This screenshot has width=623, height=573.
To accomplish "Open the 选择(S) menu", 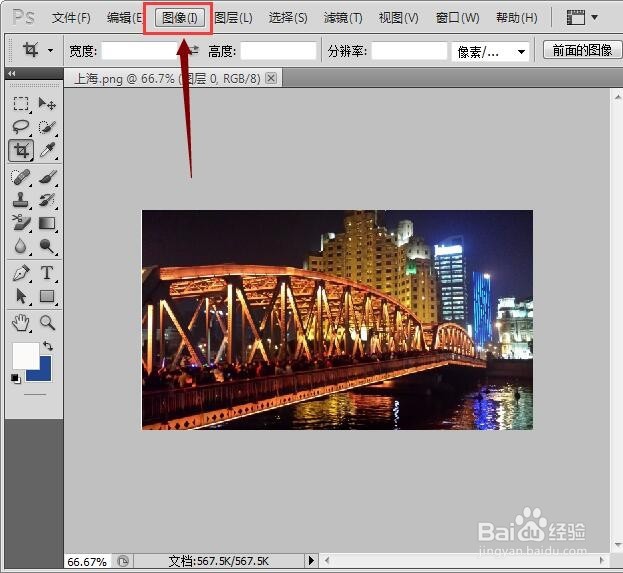I will click(x=288, y=18).
